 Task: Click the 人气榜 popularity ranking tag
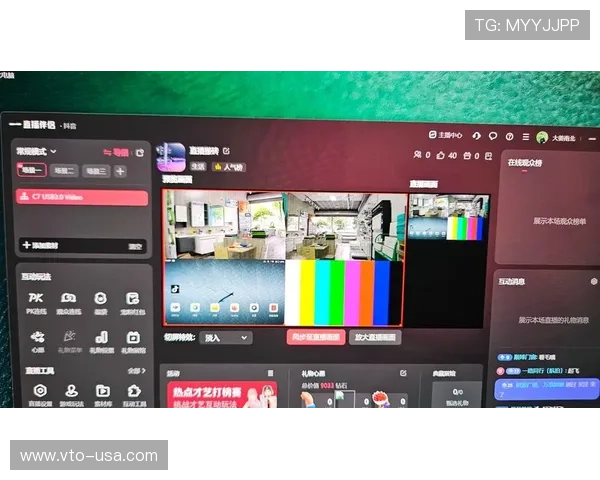pos(229,167)
